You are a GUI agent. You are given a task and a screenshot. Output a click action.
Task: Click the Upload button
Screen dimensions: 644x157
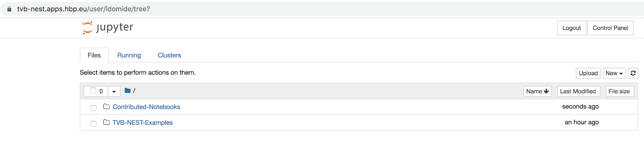[x=588, y=73]
